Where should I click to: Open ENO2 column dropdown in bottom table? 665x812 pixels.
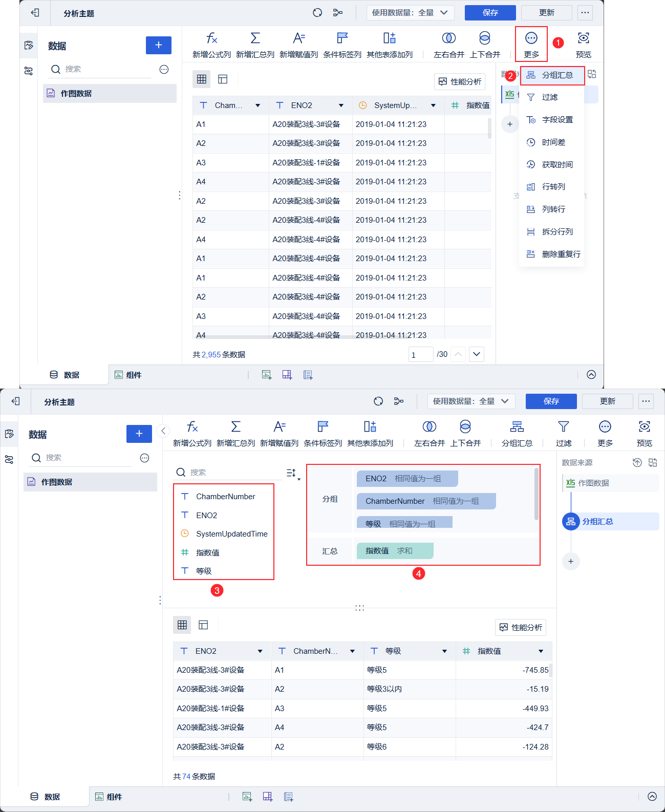pos(260,651)
